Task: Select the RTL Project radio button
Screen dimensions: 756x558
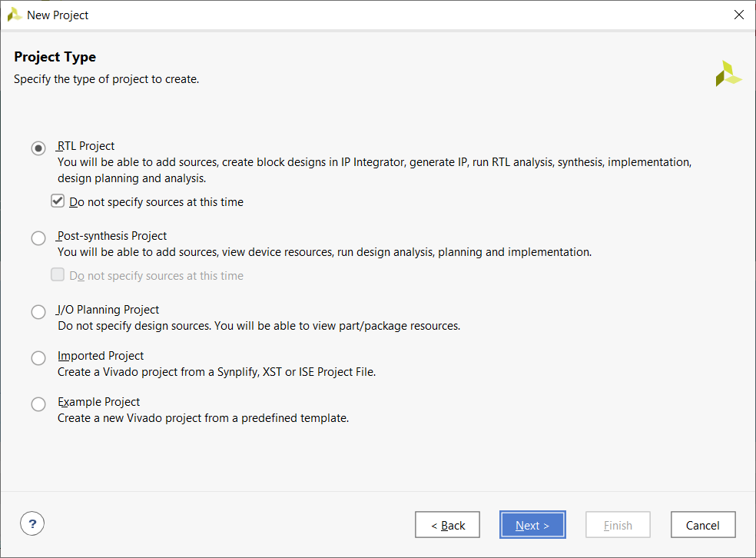Action: [x=38, y=148]
